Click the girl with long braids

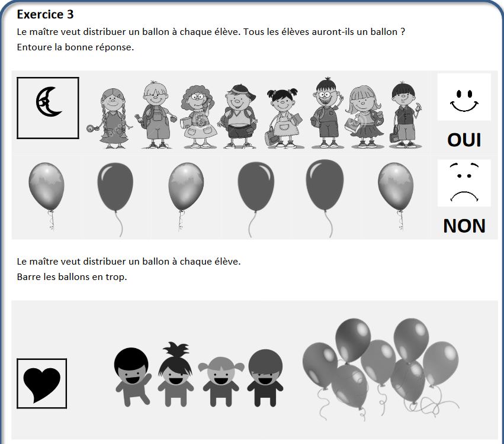(110, 118)
